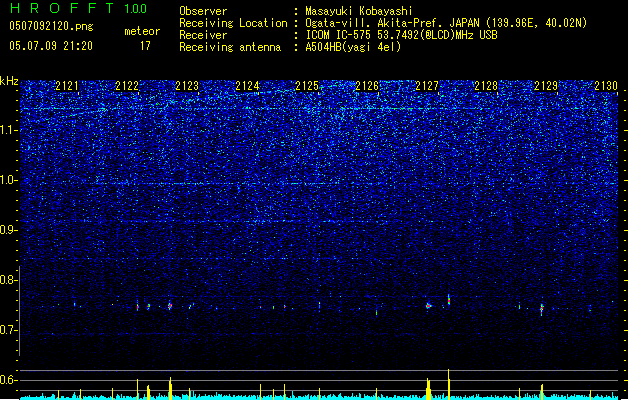The height and width of the screenshot is (400, 629).
Task: Click the 1.1 kHz axis label
Action: 9,130
